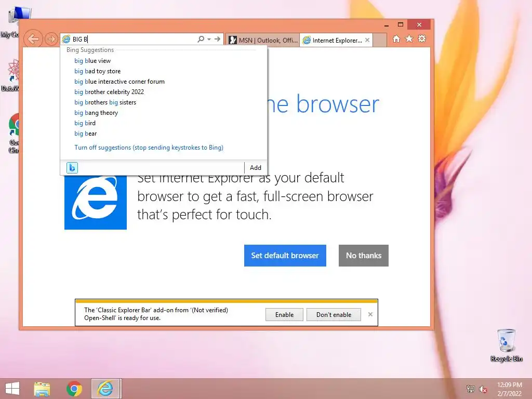Screen dimensions: 532x399
Task: Enable the Classic Explorer Bar add-on
Action: (x=284, y=315)
